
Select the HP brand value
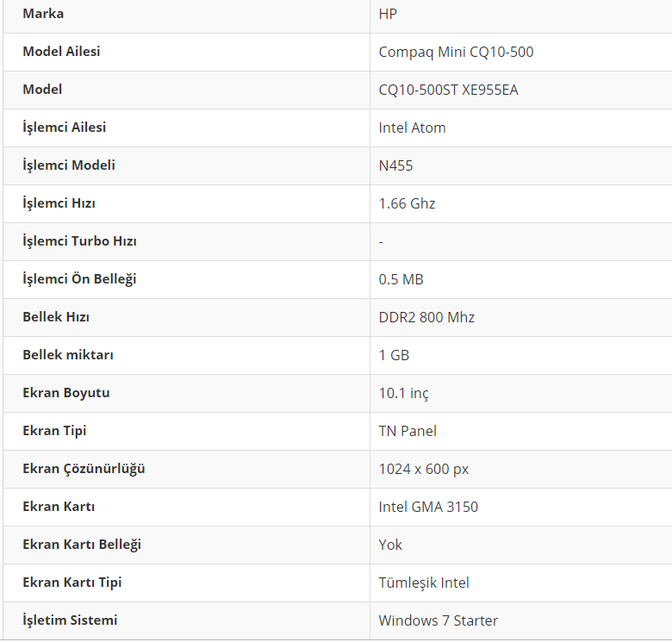coord(388,14)
